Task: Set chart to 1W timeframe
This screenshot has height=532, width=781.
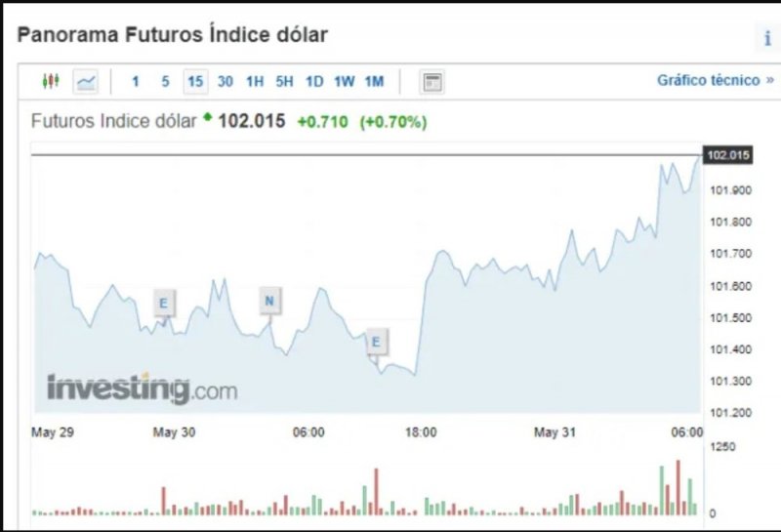Action: point(344,81)
